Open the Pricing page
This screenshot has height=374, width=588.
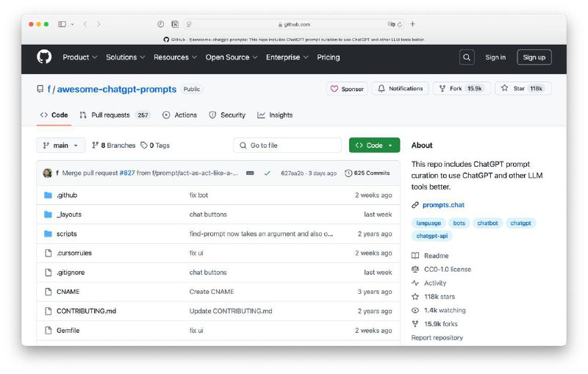click(328, 57)
